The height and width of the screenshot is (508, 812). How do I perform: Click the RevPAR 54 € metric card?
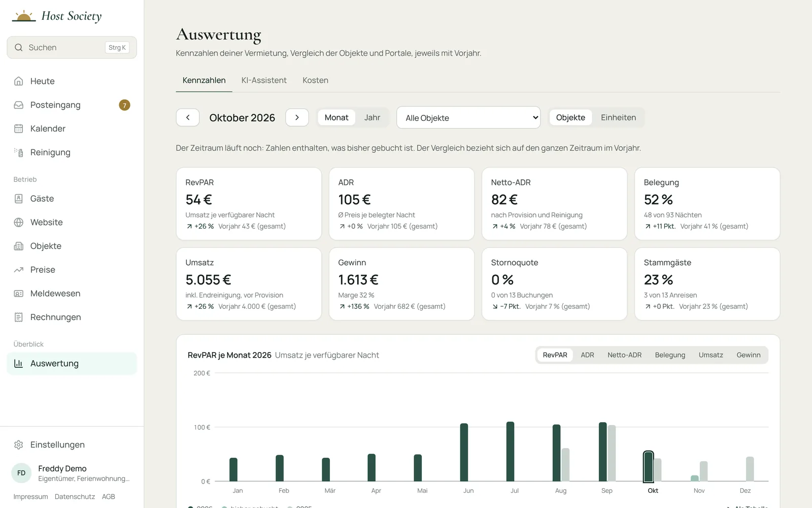click(x=249, y=204)
